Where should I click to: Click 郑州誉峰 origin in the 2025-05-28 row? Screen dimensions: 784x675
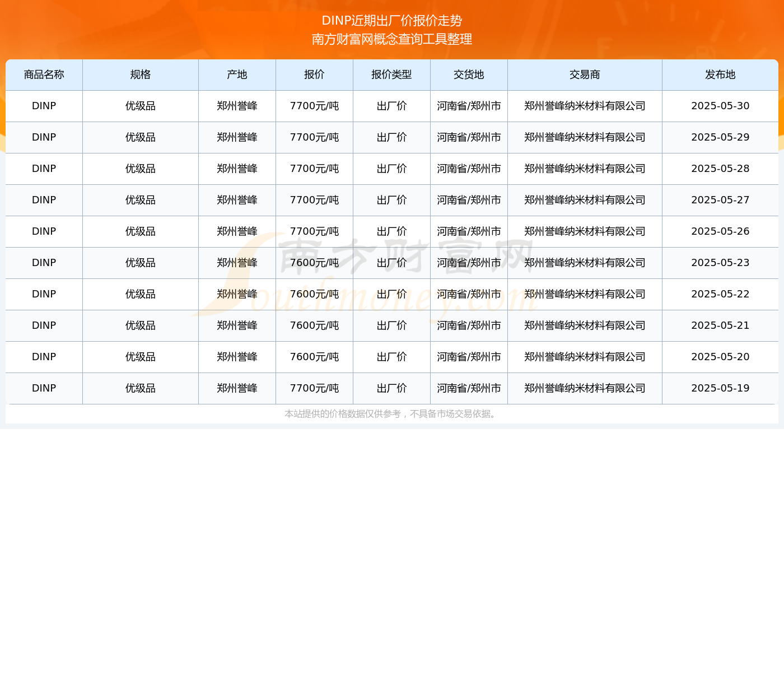237,169
